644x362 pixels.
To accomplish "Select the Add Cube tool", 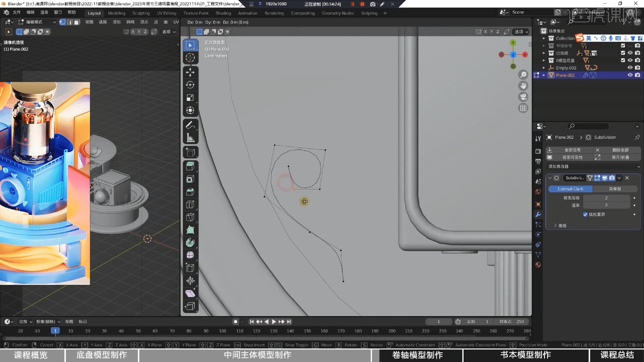I will pos(190,153).
